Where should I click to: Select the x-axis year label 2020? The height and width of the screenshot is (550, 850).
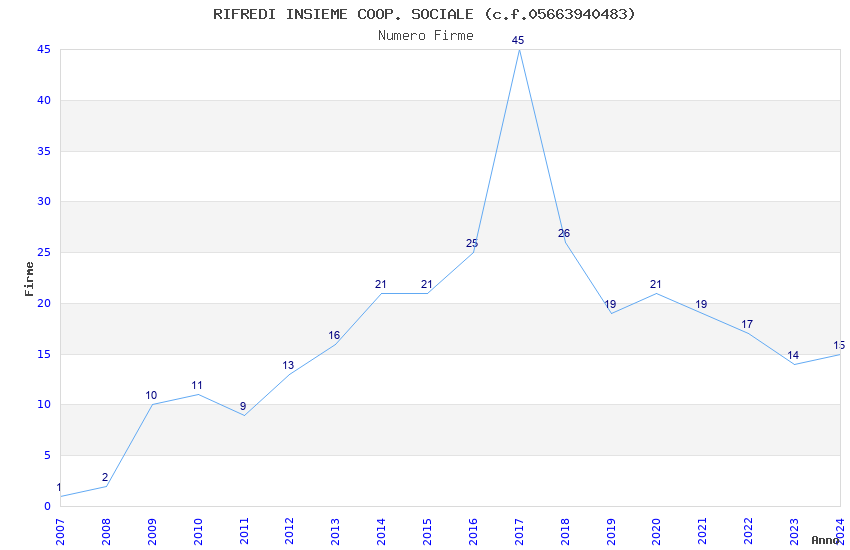656,532
